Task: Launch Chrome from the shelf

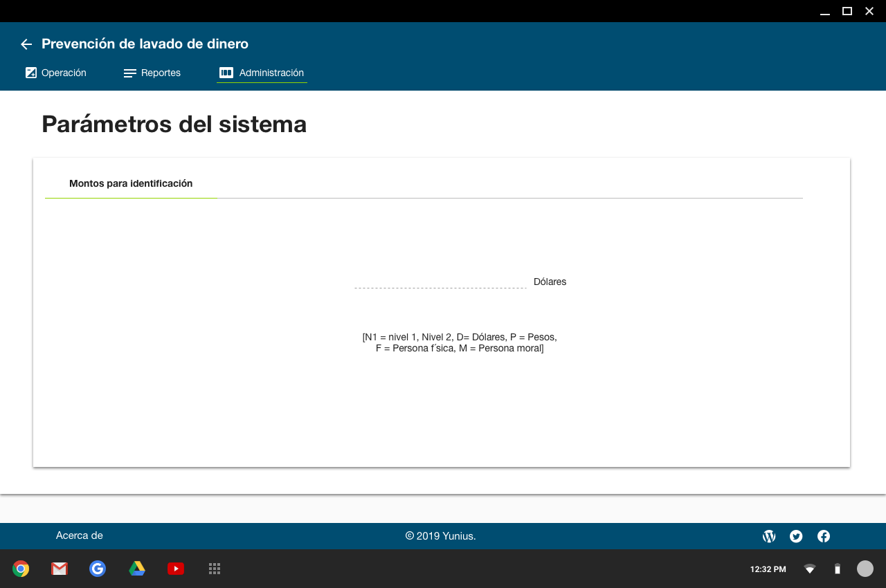Action: (x=21, y=569)
